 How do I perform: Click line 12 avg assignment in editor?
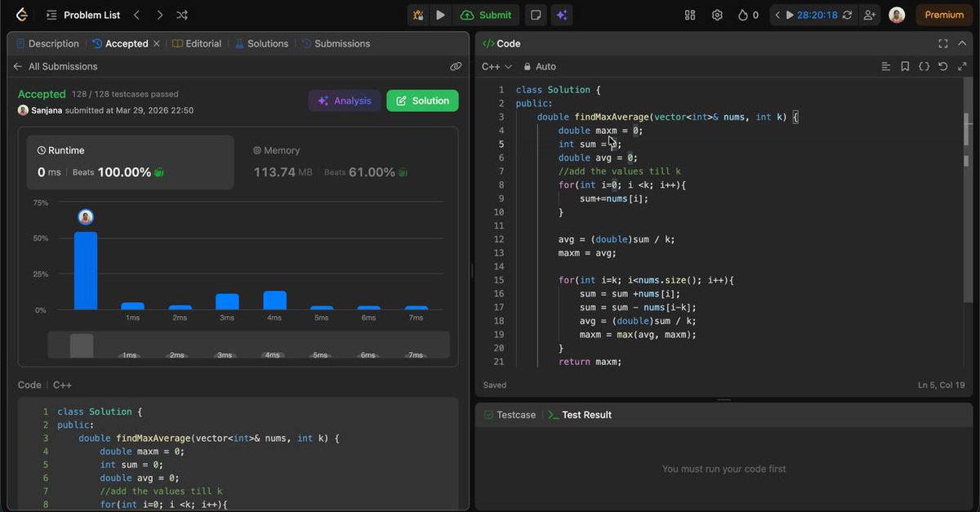click(x=617, y=239)
